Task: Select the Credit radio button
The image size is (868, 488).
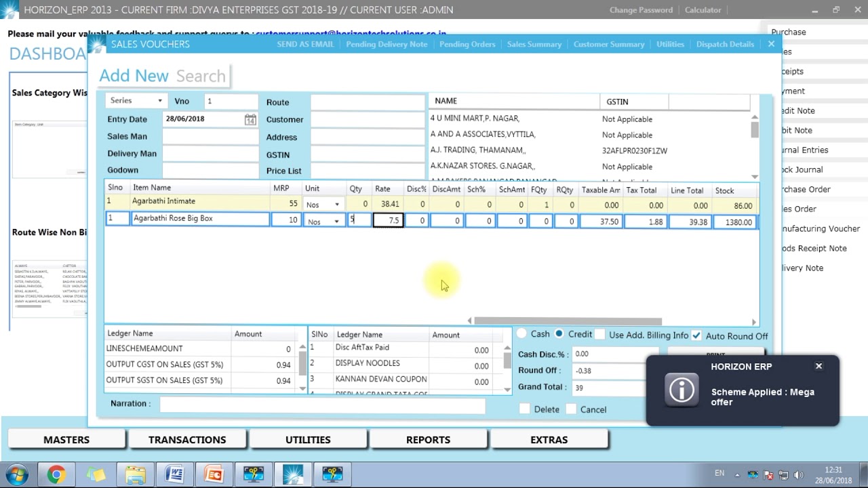Action: tap(559, 333)
